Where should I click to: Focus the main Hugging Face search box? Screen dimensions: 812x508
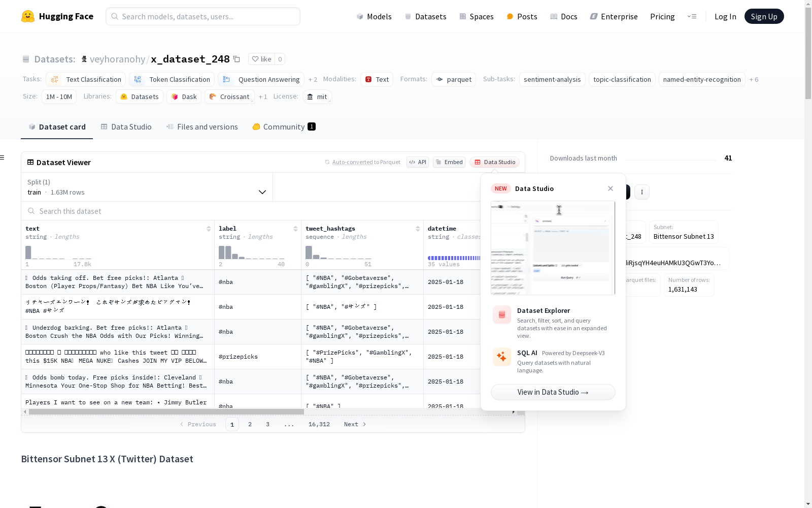[x=203, y=16]
